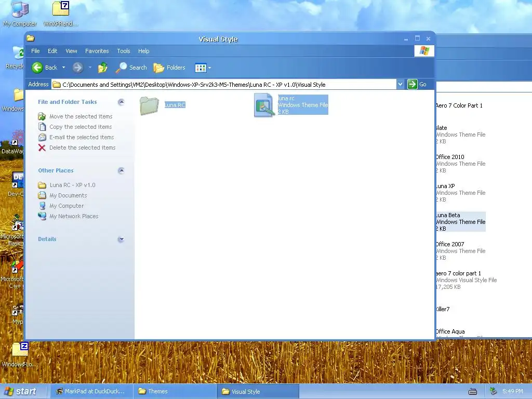Open the Help menu

pos(143,51)
